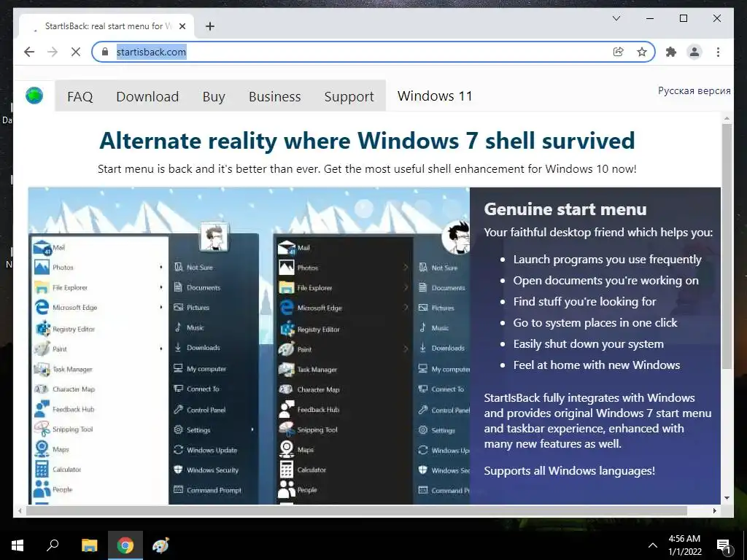
Task: Click the Photos icon in the light start menu
Action: (x=42, y=267)
